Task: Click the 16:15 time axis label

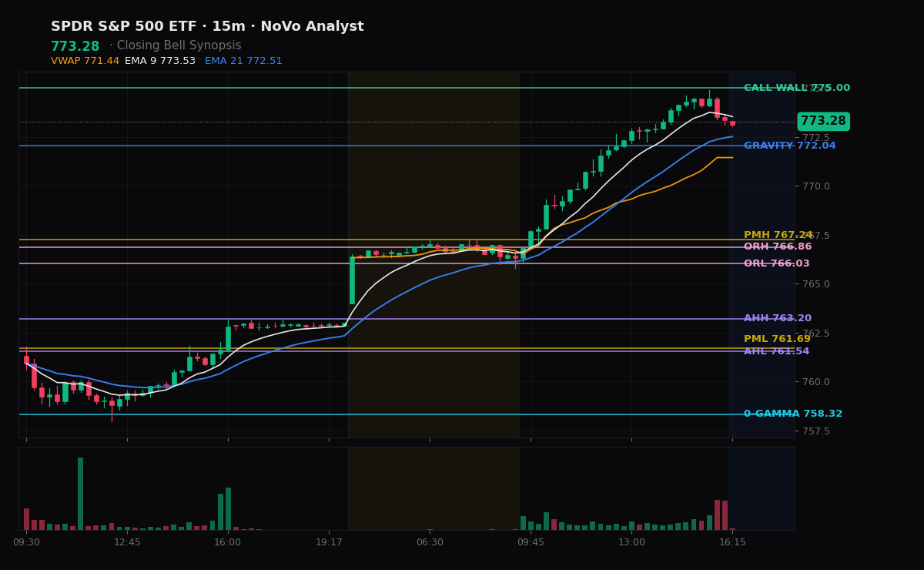Action: 732,542
